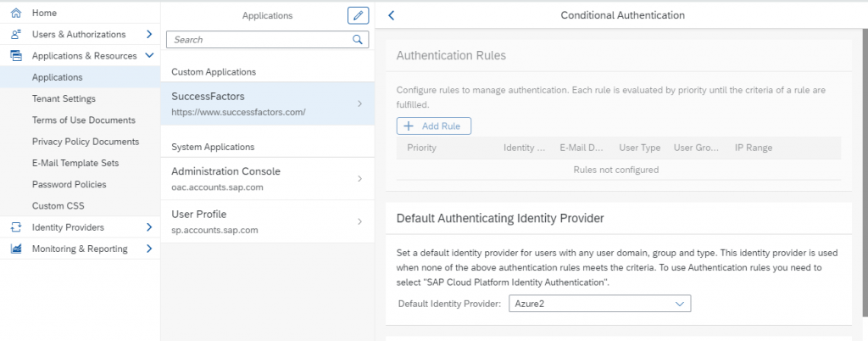
Task: Open User Profile row arrow
Action: pos(359,221)
